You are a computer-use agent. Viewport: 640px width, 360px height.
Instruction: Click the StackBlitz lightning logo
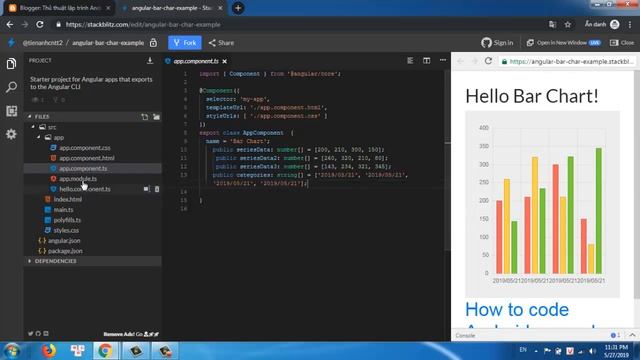point(11,42)
